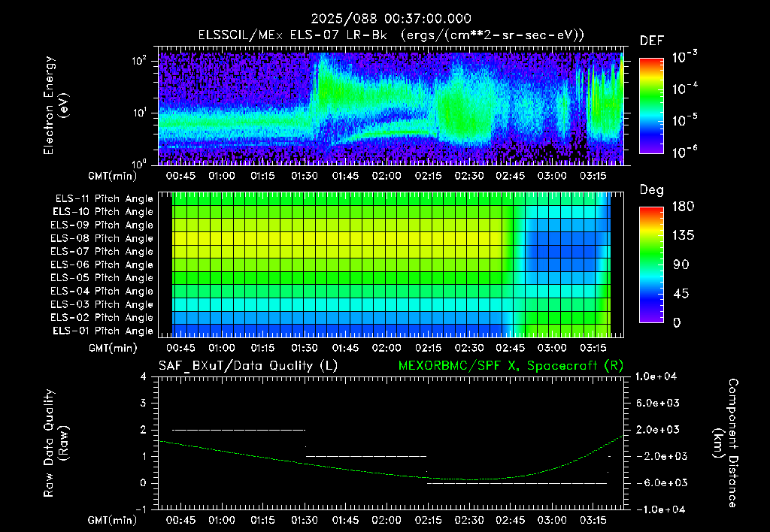
Task: Click the Deg pitch angle color bar
Action: coord(651,264)
